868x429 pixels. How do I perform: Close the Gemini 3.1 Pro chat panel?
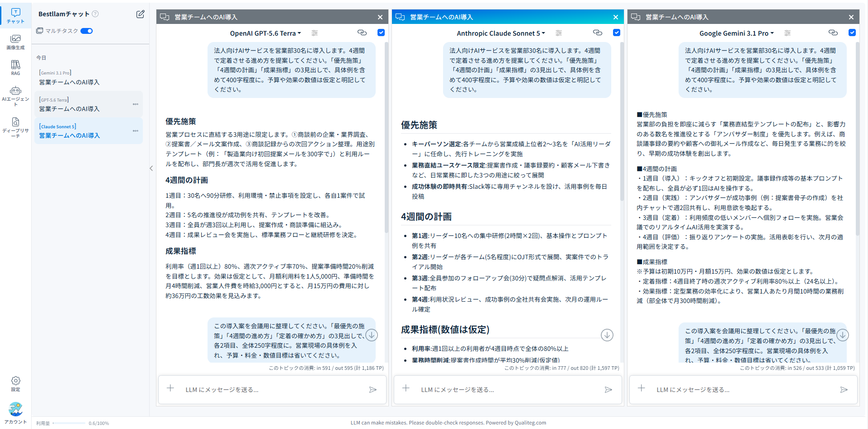pyautogui.click(x=851, y=17)
